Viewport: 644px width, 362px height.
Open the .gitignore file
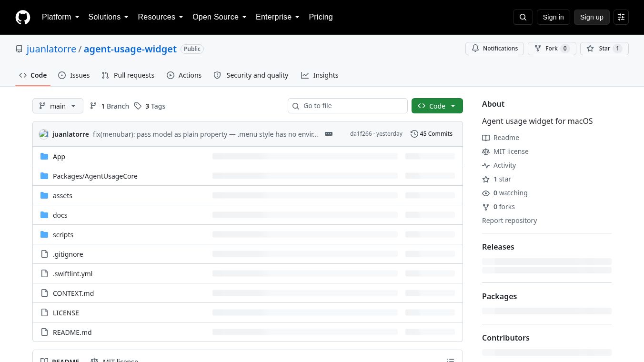68,254
